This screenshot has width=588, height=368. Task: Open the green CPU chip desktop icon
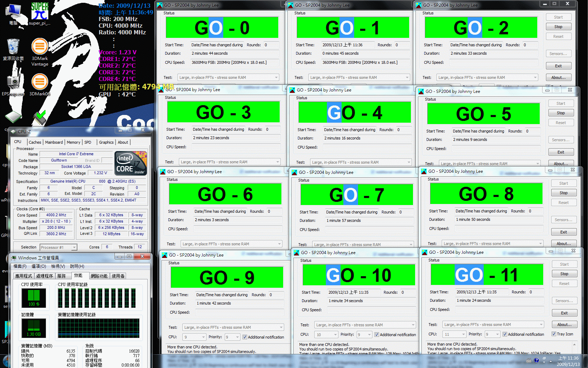pyautogui.click(x=13, y=117)
